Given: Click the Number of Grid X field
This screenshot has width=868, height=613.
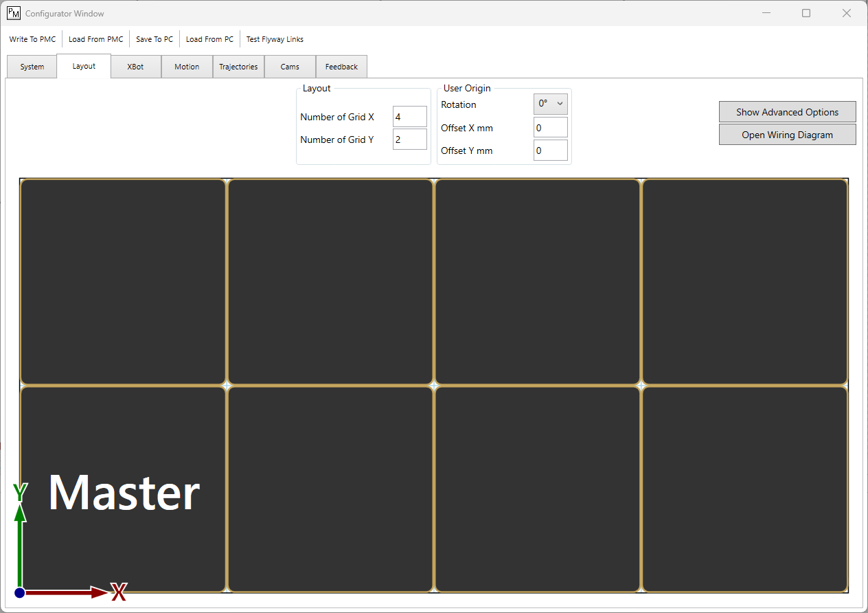Looking at the screenshot, I should [x=409, y=117].
